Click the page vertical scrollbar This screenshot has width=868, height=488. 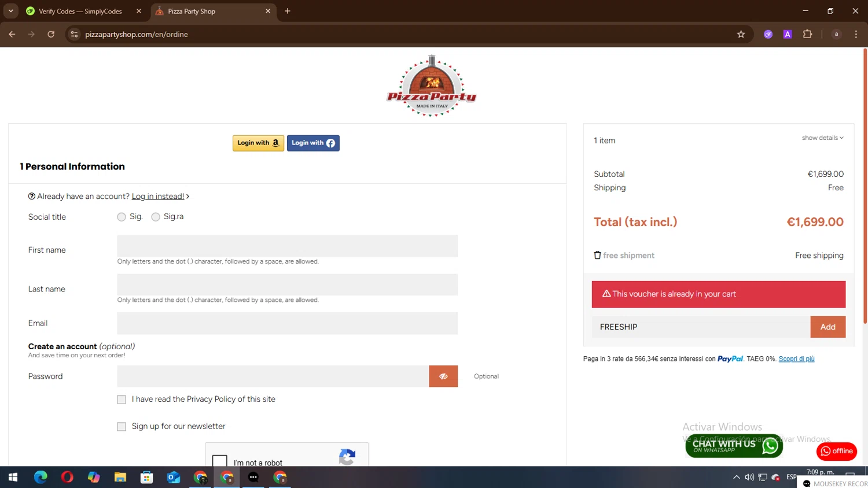865,186
